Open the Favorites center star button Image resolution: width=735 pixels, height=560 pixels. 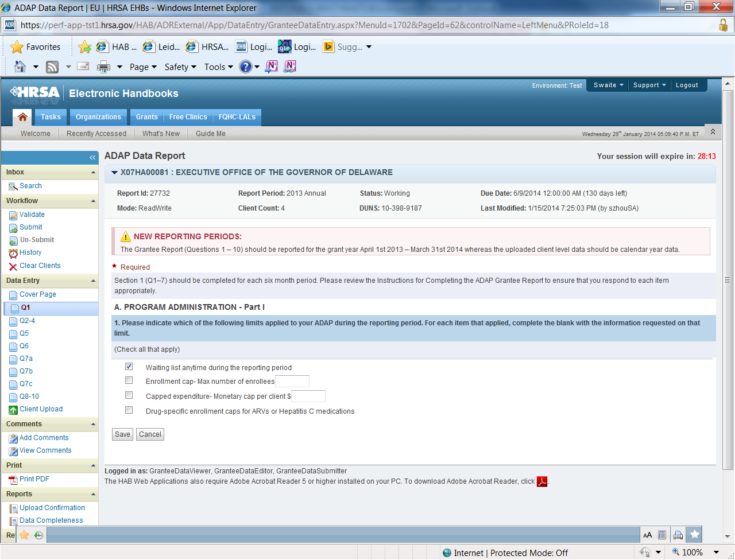[36, 47]
